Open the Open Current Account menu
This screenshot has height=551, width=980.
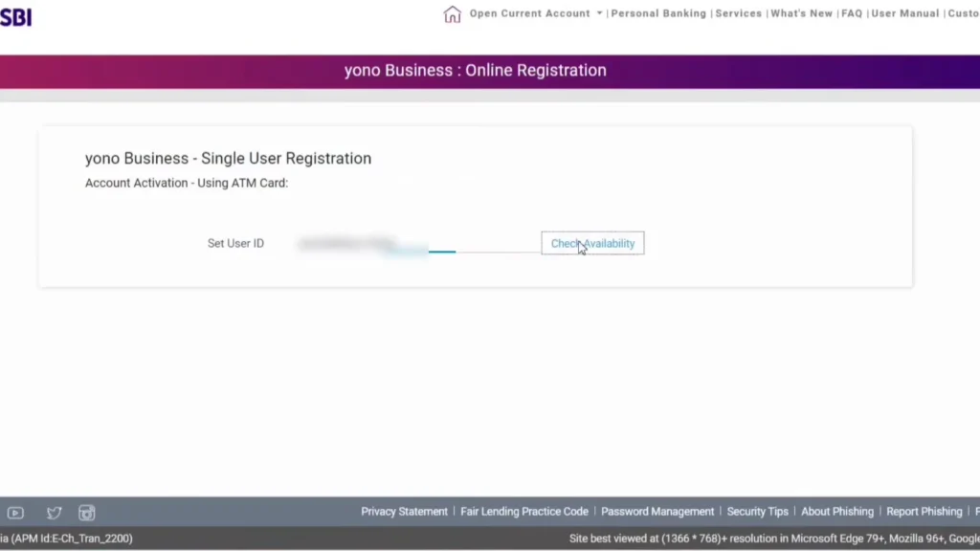[x=529, y=13]
